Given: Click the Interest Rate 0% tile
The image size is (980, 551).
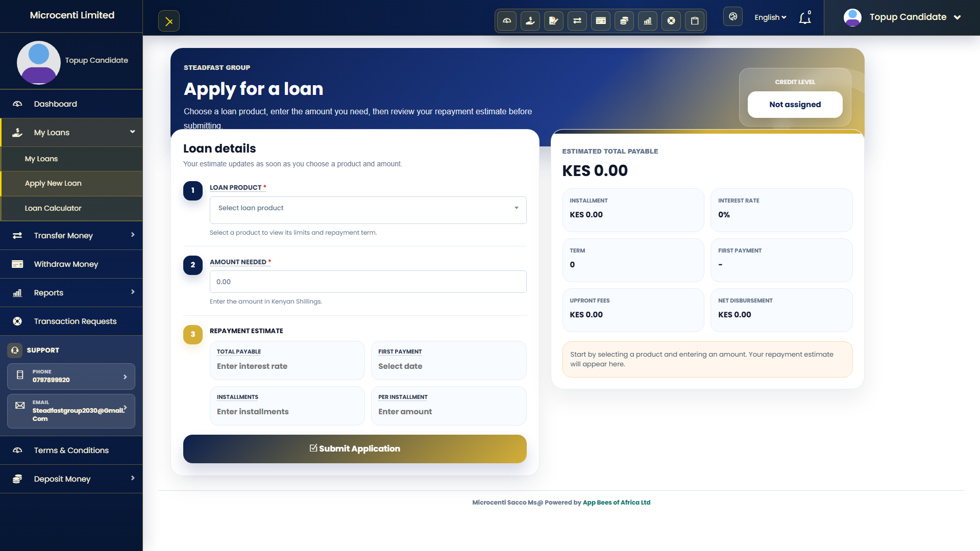Looking at the screenshot, I should [x=781, y=210].
